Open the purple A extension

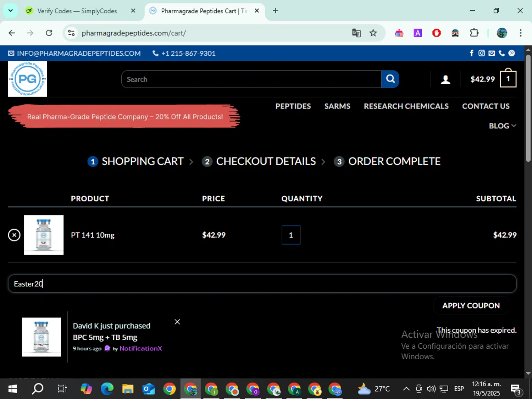418,33
